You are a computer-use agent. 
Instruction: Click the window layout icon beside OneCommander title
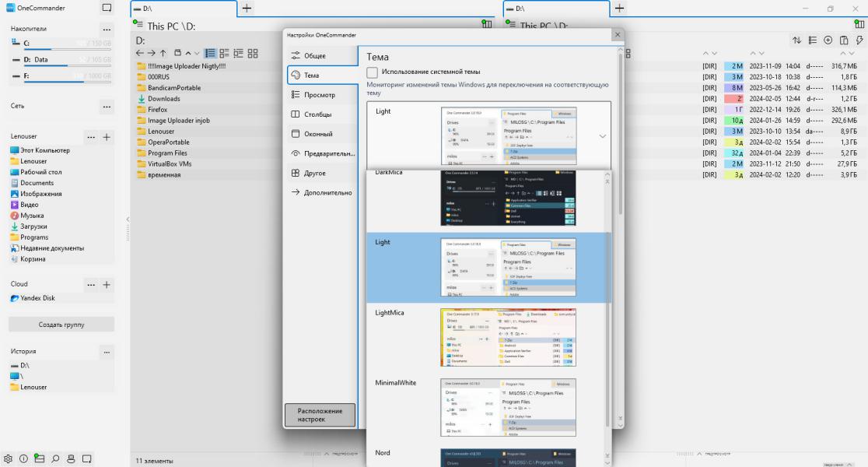[107, 8]
